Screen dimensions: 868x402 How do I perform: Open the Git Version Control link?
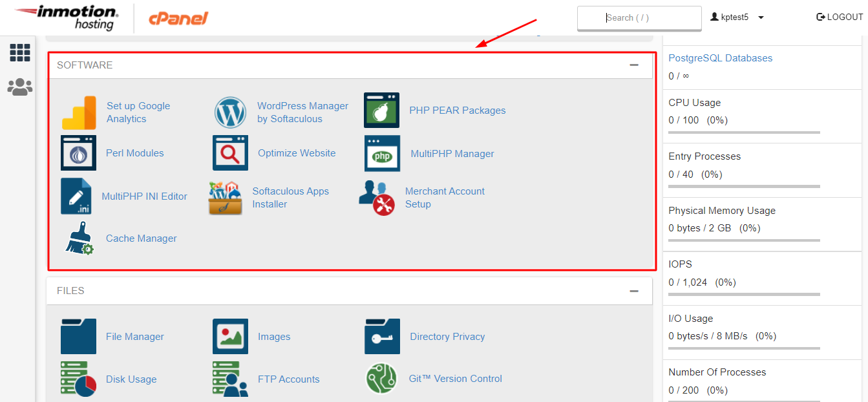[x=455, y=379]
